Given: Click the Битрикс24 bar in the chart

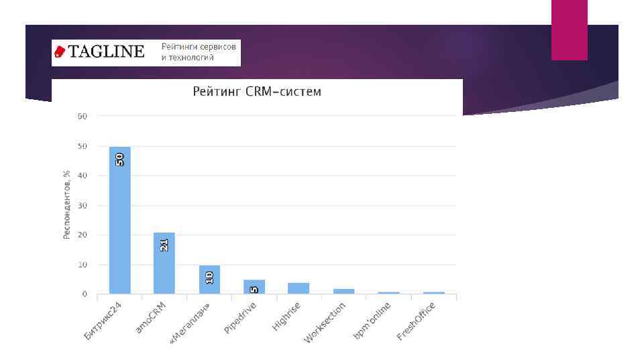Looking at the screenshot, I should click(119, 221).
